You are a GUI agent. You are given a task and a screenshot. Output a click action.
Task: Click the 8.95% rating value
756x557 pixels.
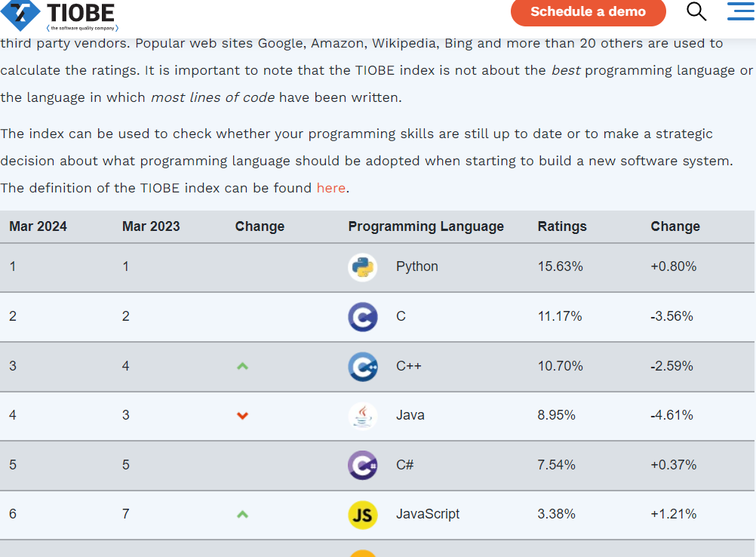pyautogui.click(x=556, y=415)
